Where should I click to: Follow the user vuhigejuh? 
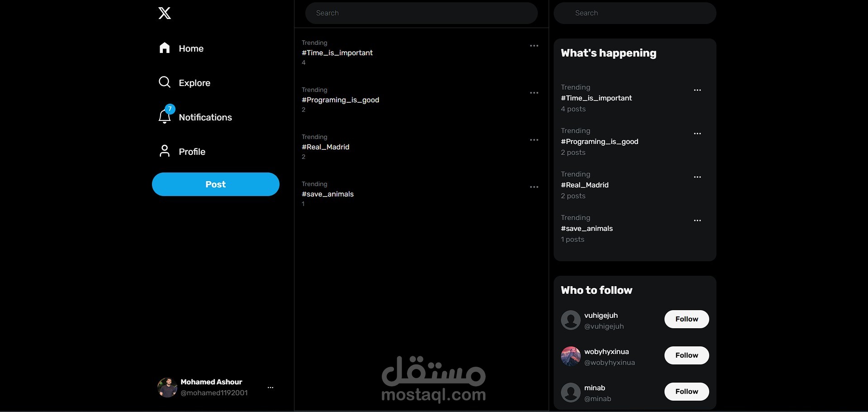tap(687, 319)
